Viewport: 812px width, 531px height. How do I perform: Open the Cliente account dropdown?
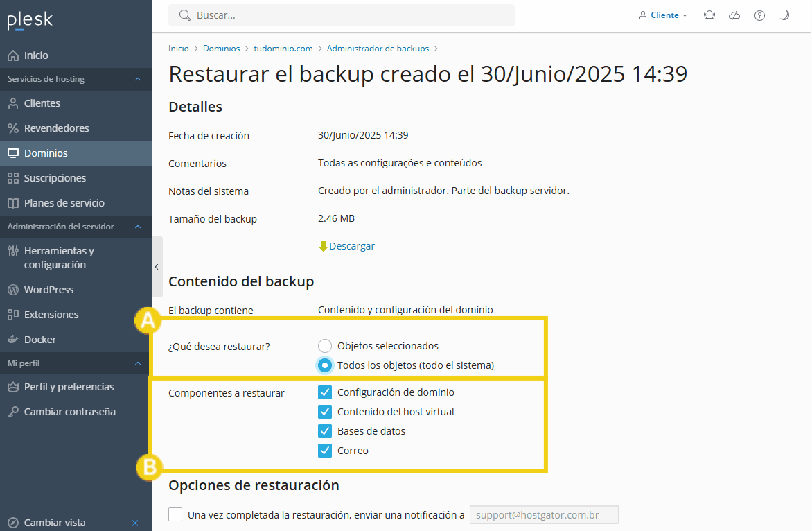(x=663, y=15)
